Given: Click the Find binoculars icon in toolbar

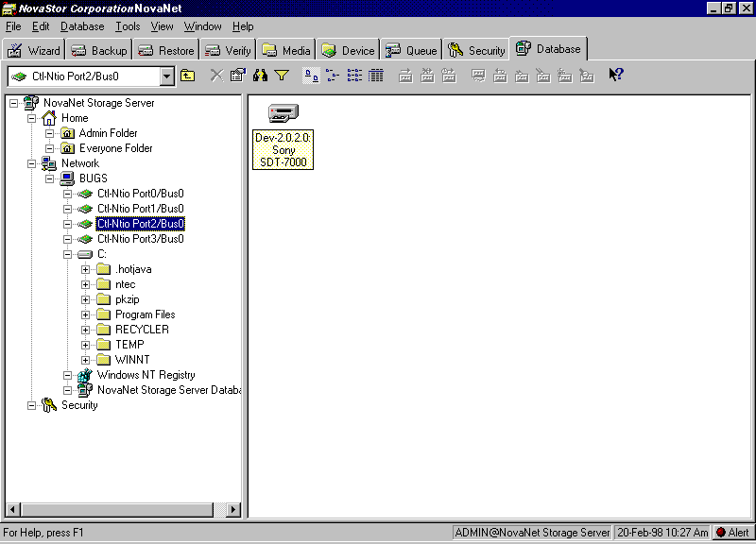Looking at the screenshot, I should tap(260, 76).
